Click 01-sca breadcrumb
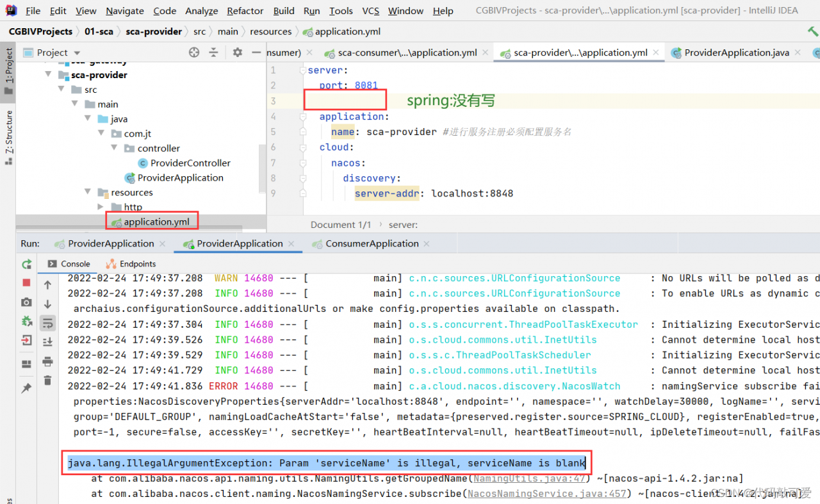Viewport: 820px width, 504px height. pos(98,31)
